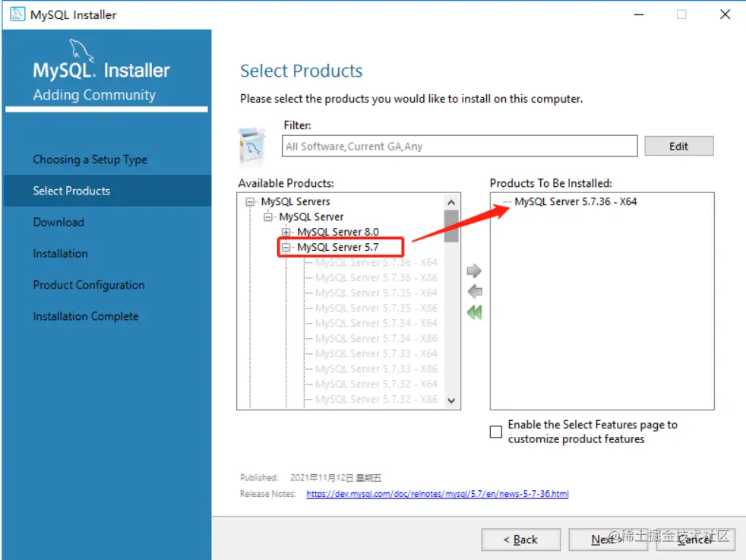This screenshot has width=746, height=560.
Task: Click the Cancel button
Action: (695, 539)
